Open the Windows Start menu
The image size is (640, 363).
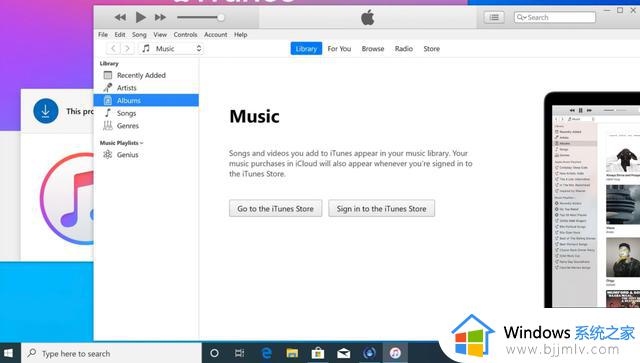pyautogui.click(x=9, y=353)
